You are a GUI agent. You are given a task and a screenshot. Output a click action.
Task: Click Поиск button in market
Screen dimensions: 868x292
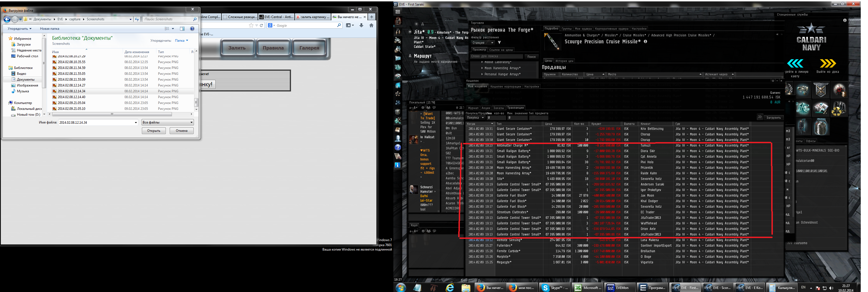click(x=531, y=56)
